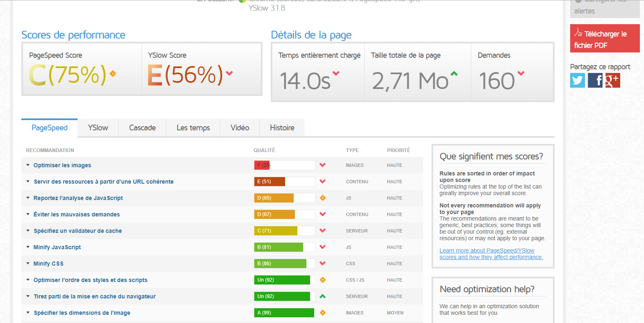Screen dimensions: 644x323
Task: Click orange diamond for dimensions de l'image row
Action: (x=323, y=313)
